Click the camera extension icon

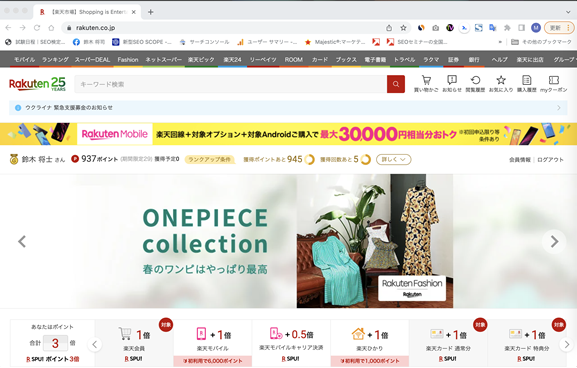tap(435, 28)
